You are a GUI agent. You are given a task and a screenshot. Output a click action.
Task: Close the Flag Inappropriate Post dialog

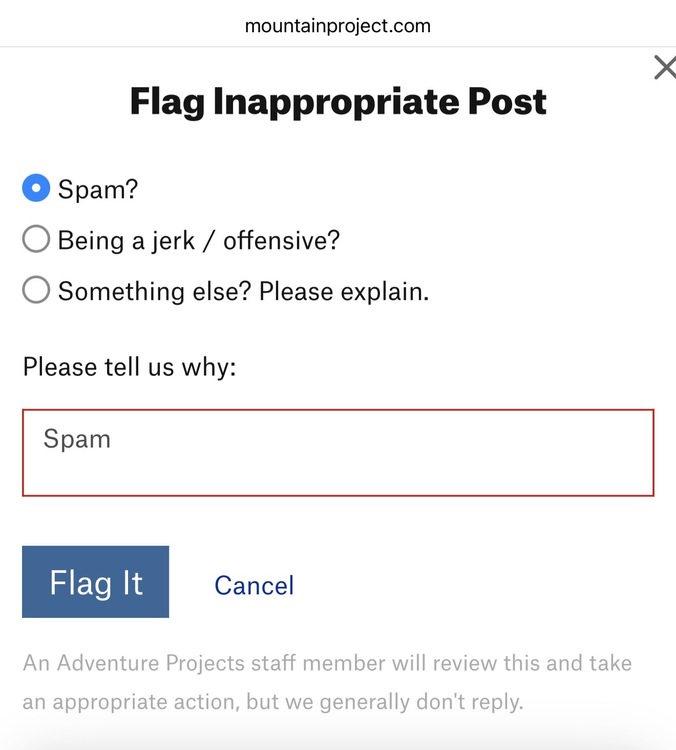tap(664, 68)
